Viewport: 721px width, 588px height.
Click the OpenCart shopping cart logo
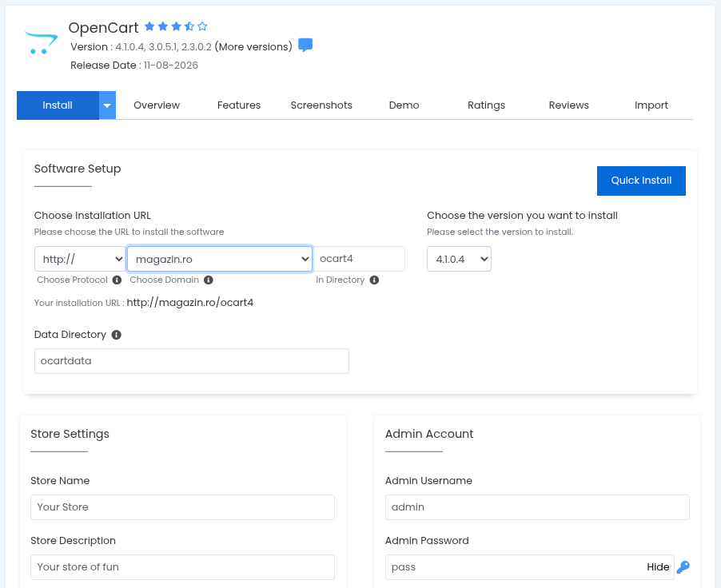(41, 42)
